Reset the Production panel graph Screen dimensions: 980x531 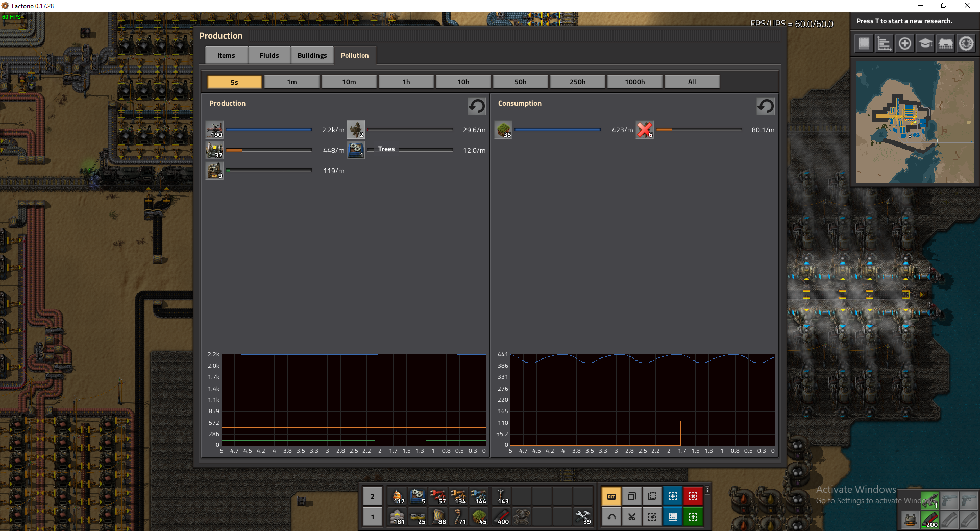pyautogui.click(x=477, y=106)
